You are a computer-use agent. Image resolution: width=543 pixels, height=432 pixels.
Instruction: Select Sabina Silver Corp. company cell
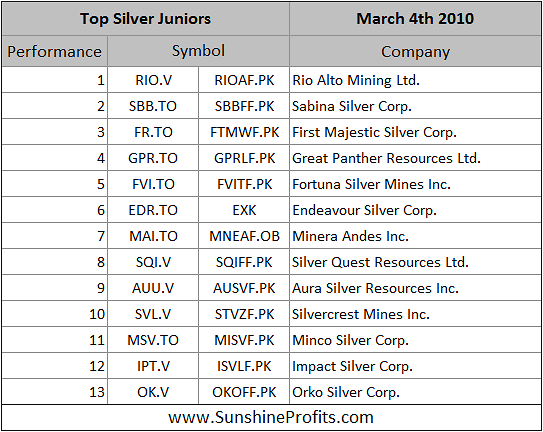pyautogui.click(x=415, y=106)
